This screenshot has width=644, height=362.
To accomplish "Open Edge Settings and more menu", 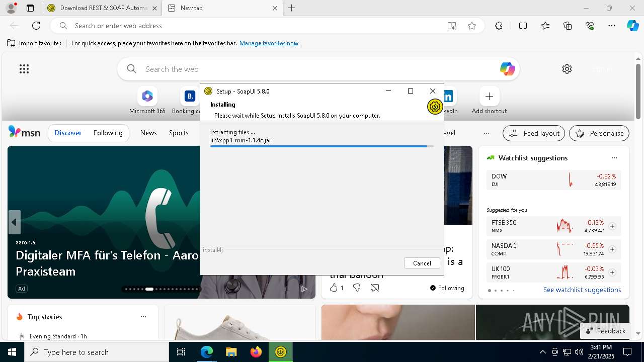I will [612, 26].
